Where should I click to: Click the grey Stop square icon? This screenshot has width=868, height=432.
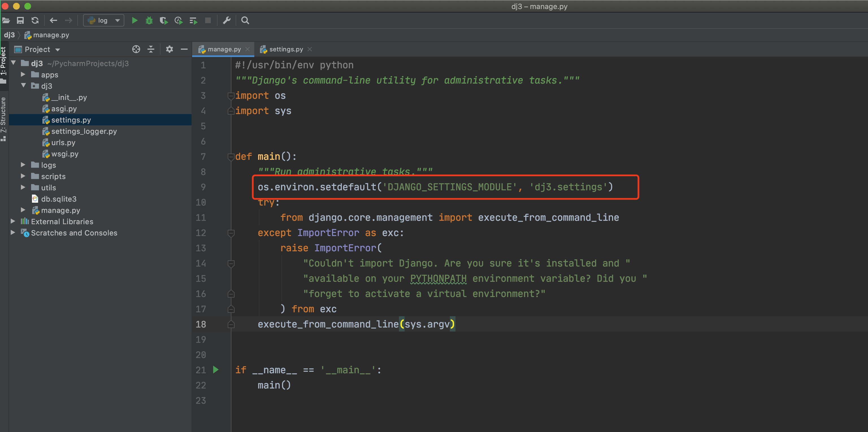pos(208,21)
